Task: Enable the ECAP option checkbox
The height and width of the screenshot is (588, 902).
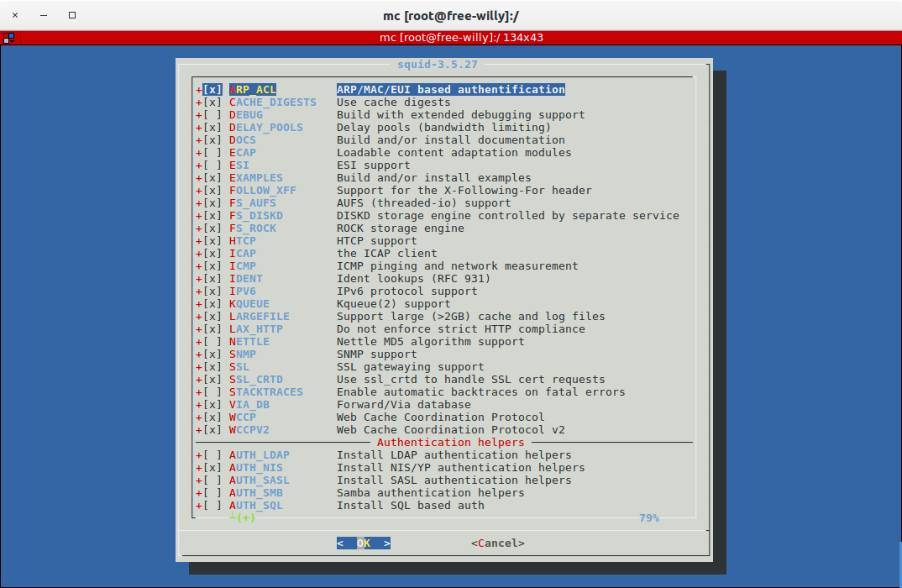Action: click(212, 153)
